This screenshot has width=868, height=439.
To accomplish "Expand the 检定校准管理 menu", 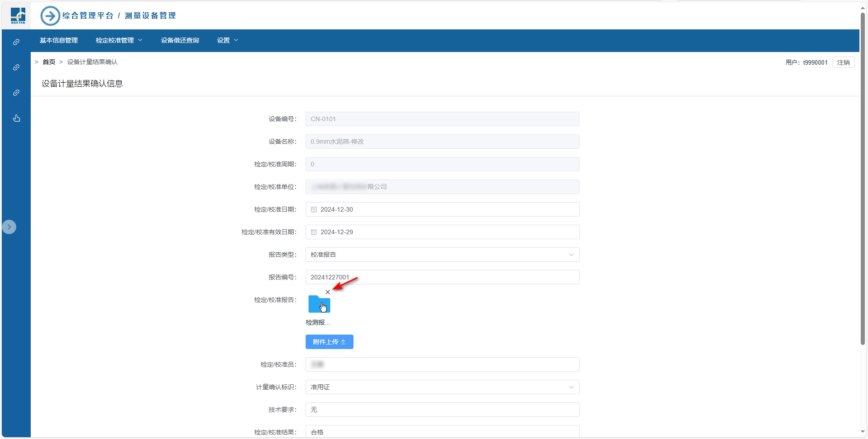I will click(119, 41).
